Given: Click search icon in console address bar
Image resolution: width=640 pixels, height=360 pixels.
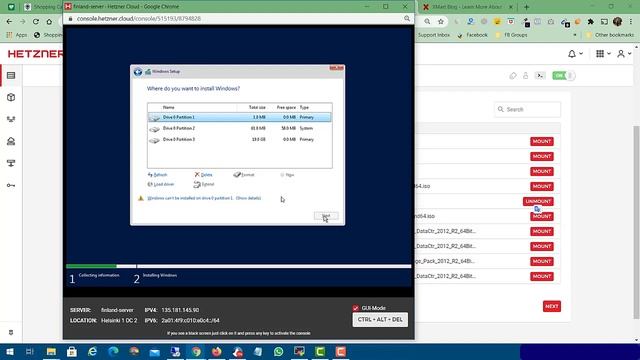Looking at the screenshot, I should click(407, 18).
